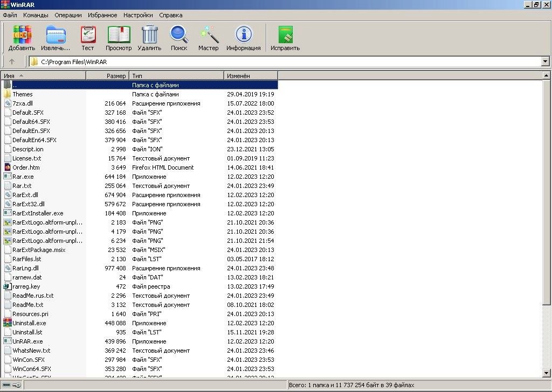Open the Справка menu

point(171,15)
